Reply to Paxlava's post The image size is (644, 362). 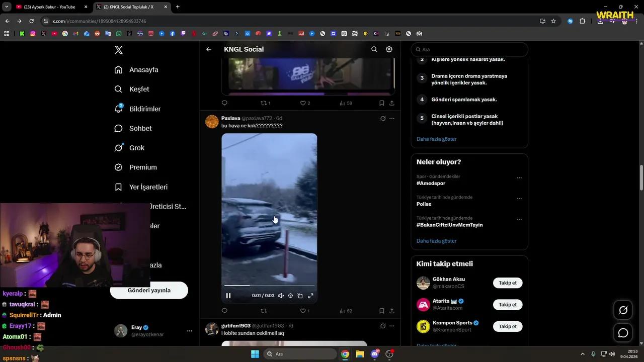coord(224,311)
